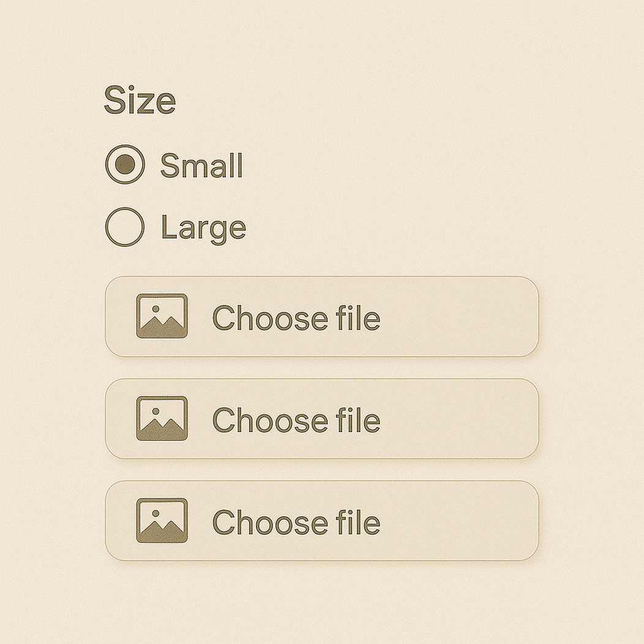Select the Small size radio button
The image size is (644, 644).
125,165
